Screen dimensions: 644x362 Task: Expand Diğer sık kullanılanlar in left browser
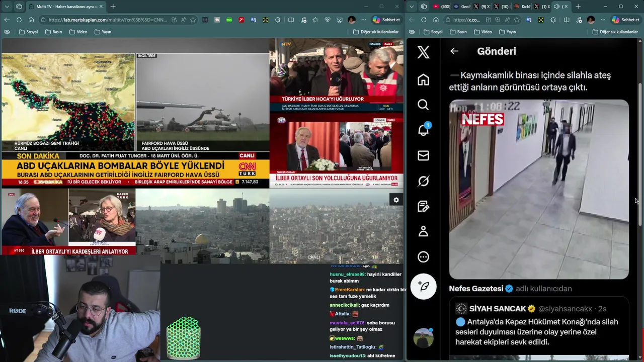376,32
